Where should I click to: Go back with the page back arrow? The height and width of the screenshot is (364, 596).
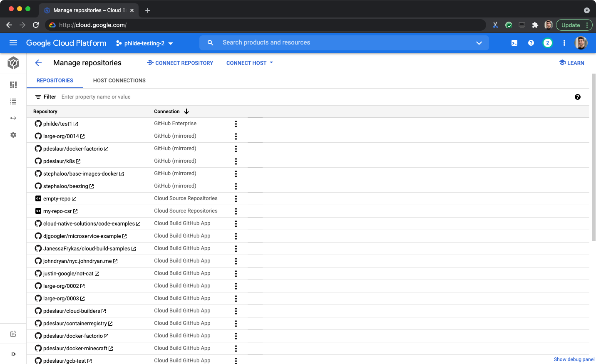[x=38, y=63]
